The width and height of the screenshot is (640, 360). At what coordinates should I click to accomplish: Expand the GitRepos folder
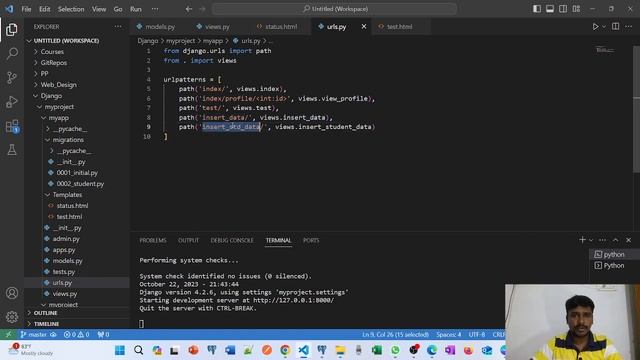(x=53, y=63)
